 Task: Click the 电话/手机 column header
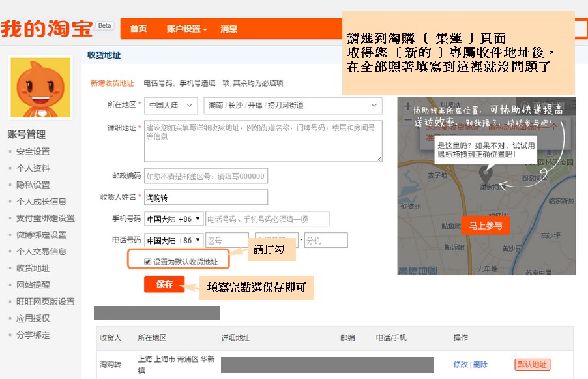point(391,338)
